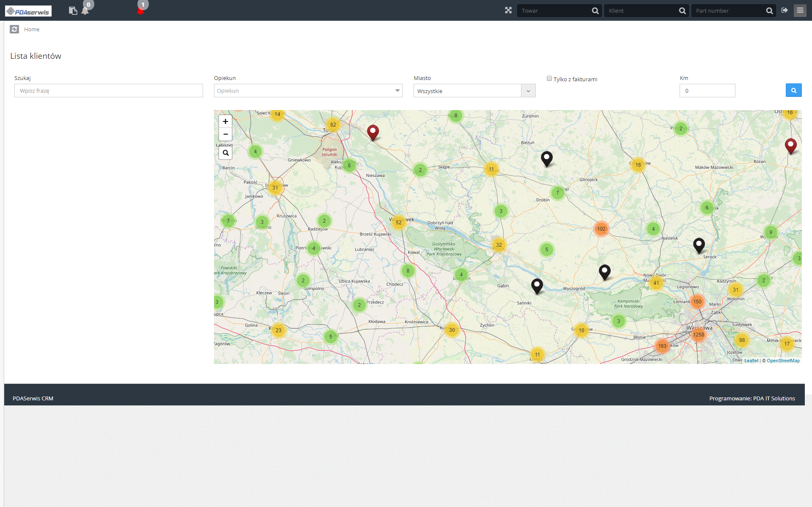Click the Szukaj phrase input field
This screenshot has height=507, width=812.
(109, 91)
